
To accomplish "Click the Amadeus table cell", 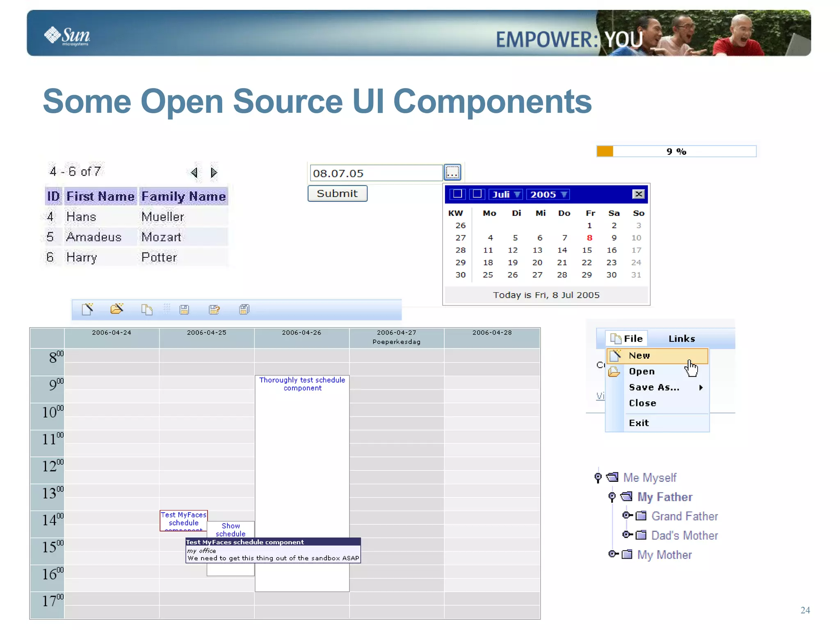I will (x=100, y=237).
